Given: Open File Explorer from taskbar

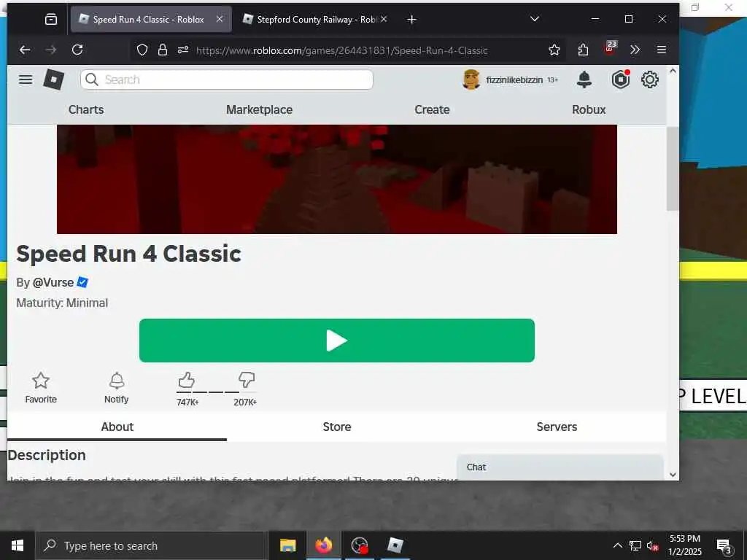Looking at the screenshot, I should coord(287,545).
